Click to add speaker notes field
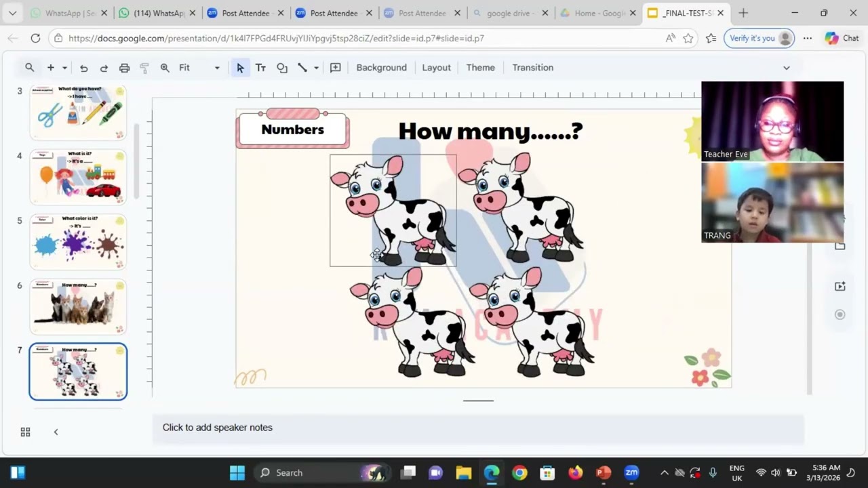 (x=478, y=428)
